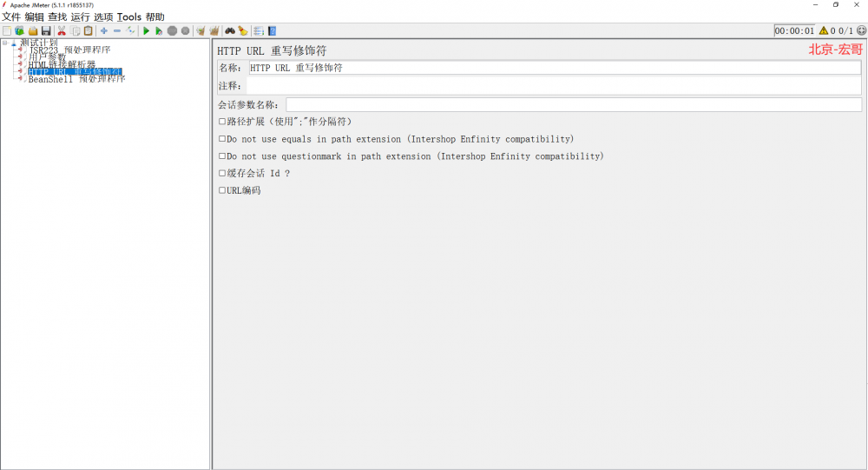
Task: Cut the element using the scissors icon
Action: tap(62, 31)
